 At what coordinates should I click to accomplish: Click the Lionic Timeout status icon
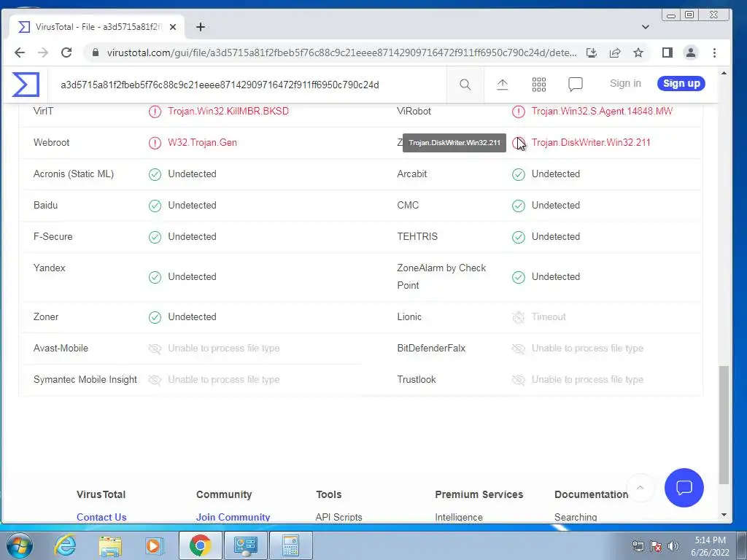pyautogui.click(x=519, y=317)
